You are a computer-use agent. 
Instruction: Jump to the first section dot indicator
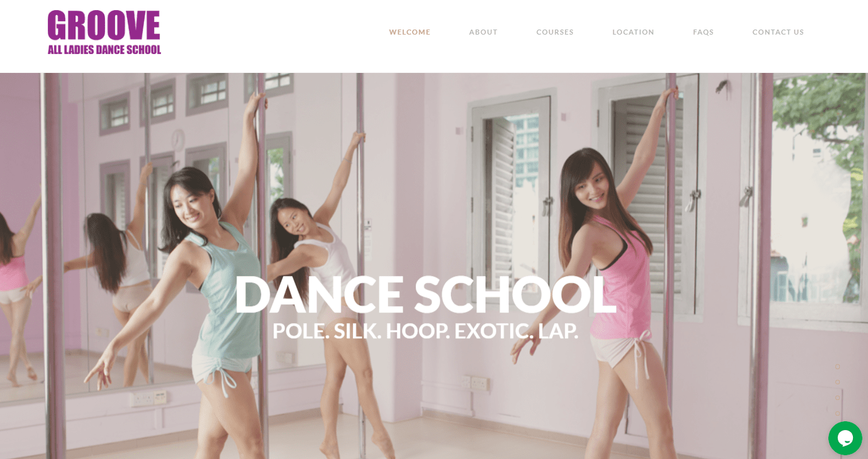tap(837, 367)
